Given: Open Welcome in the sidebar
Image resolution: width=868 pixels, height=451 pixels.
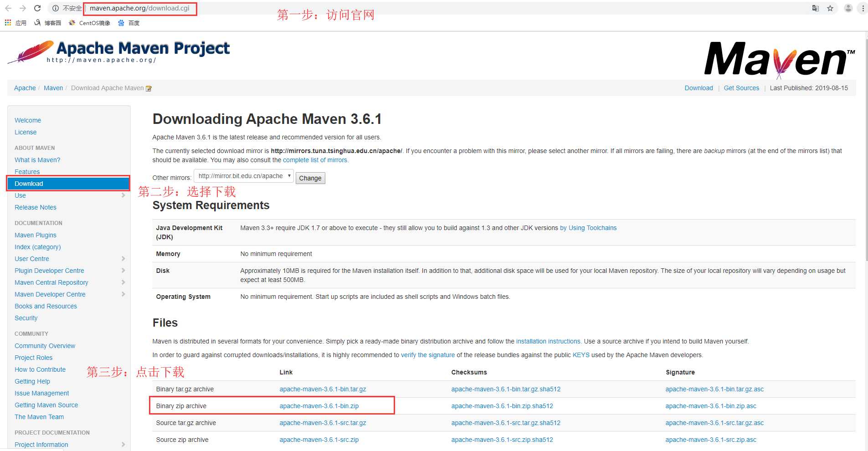Looking at the screenshot, I should pos(28,120).
